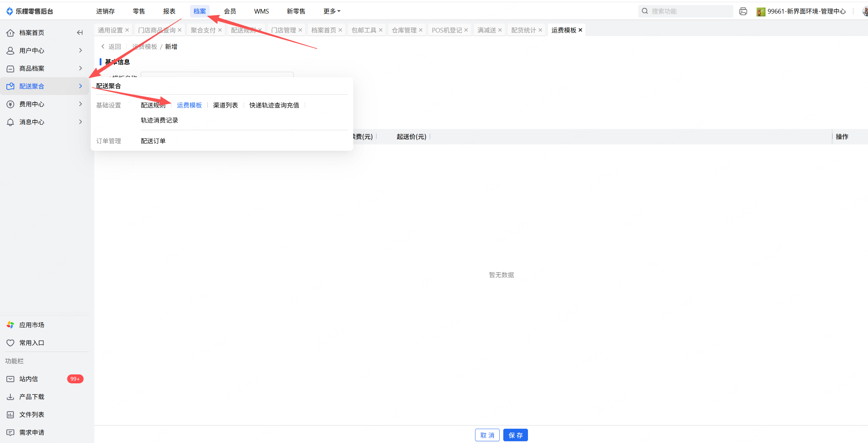868x443 pixels.
Task: Open 需求申请 message icon entry
Action: (x=10, y=432)
